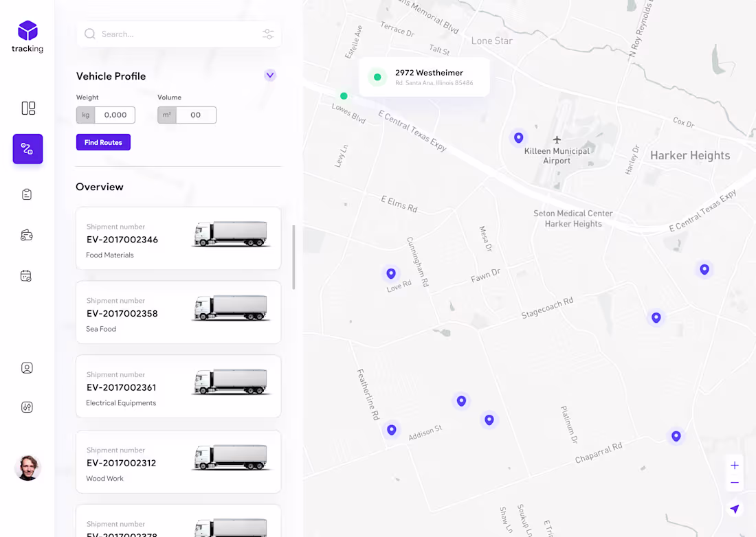Select the truck fleet icon in sidebar

[x=27, y=234]
